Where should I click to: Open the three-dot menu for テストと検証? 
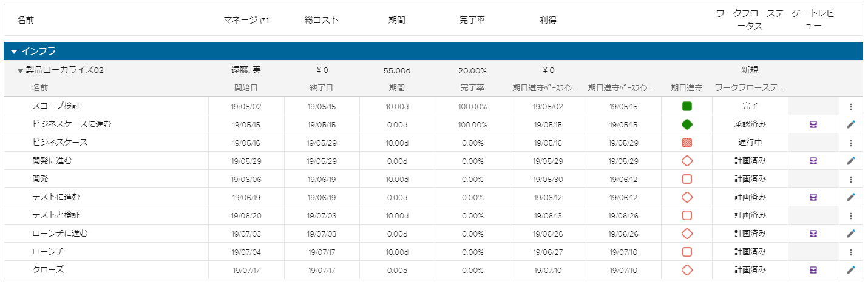850,215
